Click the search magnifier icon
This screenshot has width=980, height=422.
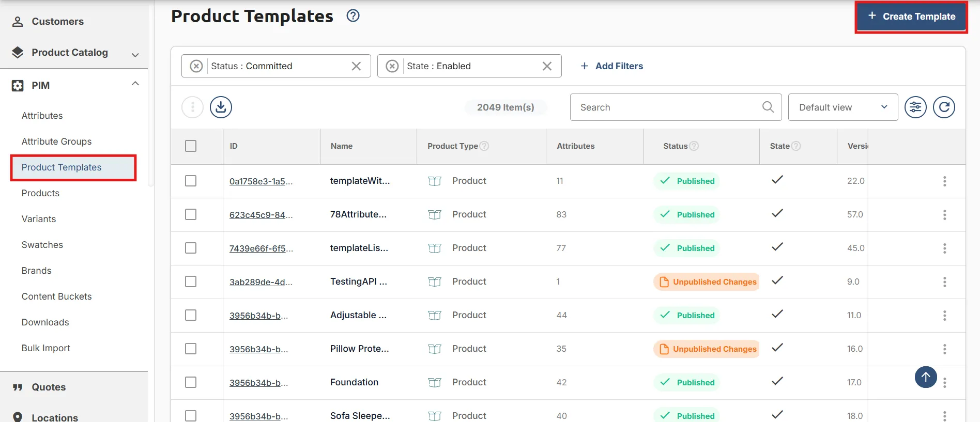[x=768, y=107]
